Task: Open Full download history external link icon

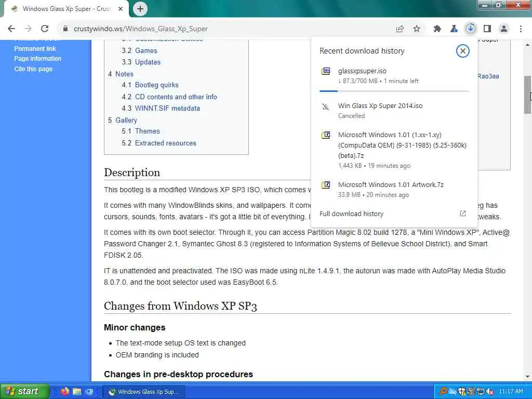Action: coord(463,214)
